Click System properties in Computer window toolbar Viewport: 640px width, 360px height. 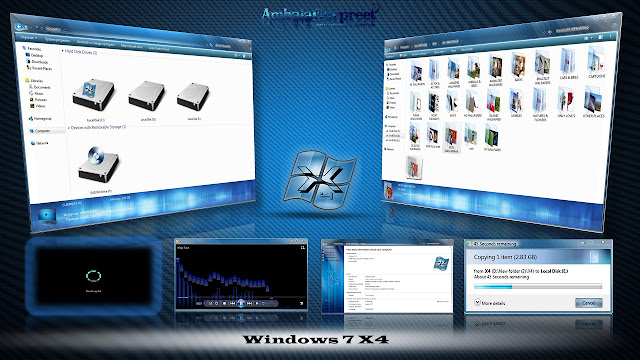pos(58,40)
